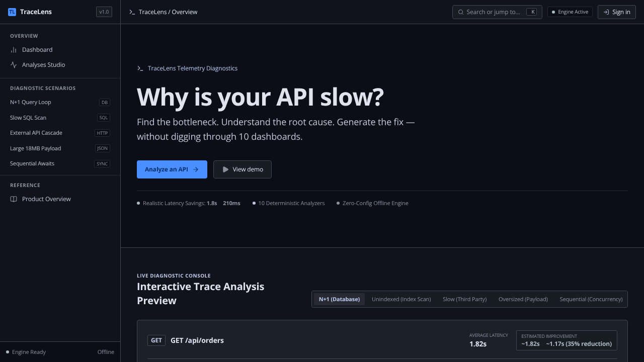Click terminal icon before TraceLens Telemetry Diagnostics

click(140, 68)
